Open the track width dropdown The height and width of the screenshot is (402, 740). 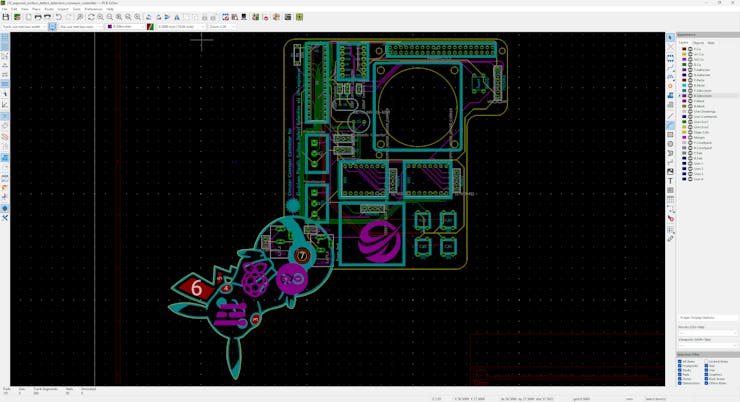click(24, 27)
